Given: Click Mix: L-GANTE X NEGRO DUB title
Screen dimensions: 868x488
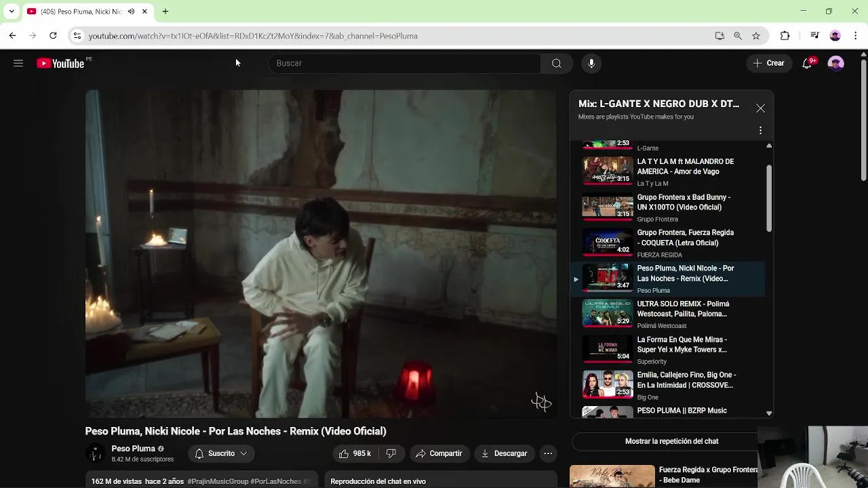Looking at the screenshot, I should pyautogui.click(x=658, y=104).
